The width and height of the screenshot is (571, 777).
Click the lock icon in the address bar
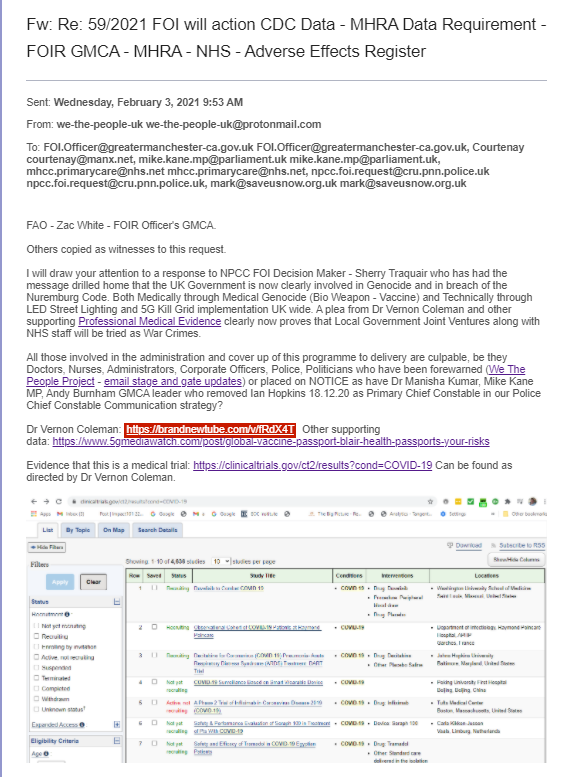pyautogui.click(x=73, y=501)
